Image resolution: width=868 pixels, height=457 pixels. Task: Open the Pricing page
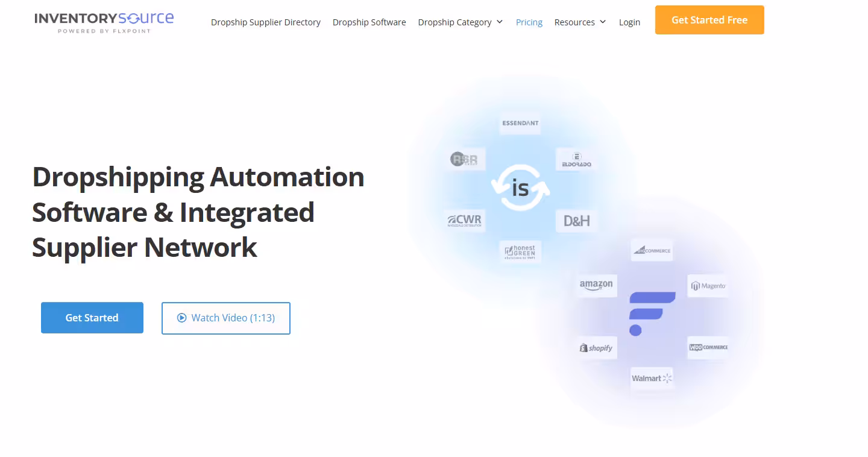click(x=529, y=22)
